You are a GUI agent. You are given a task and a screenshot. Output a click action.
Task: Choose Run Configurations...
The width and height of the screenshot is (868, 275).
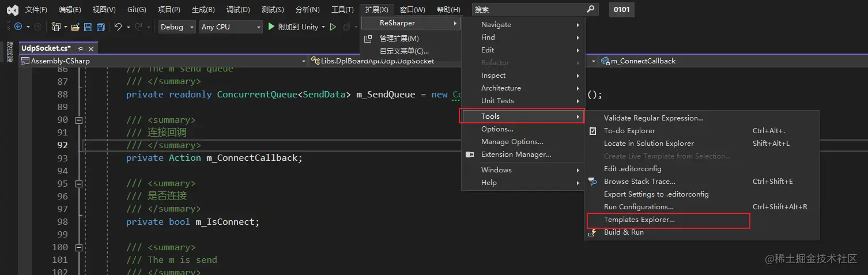tap(701, 207)
